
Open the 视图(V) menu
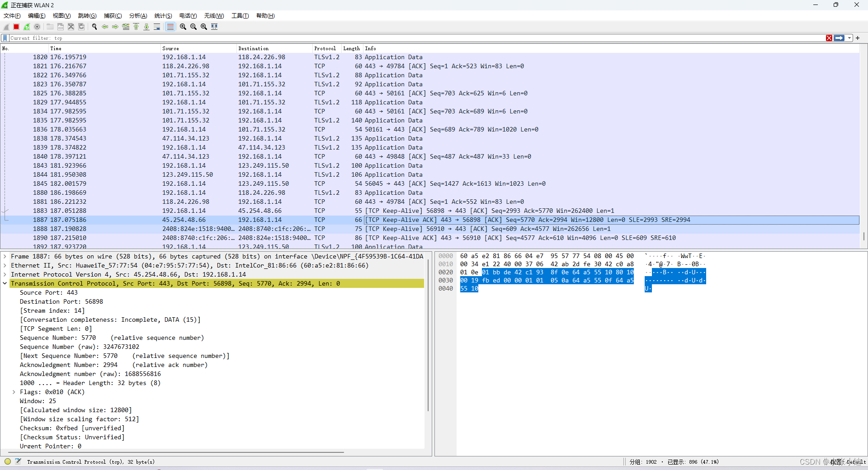(x=61, y=16)
